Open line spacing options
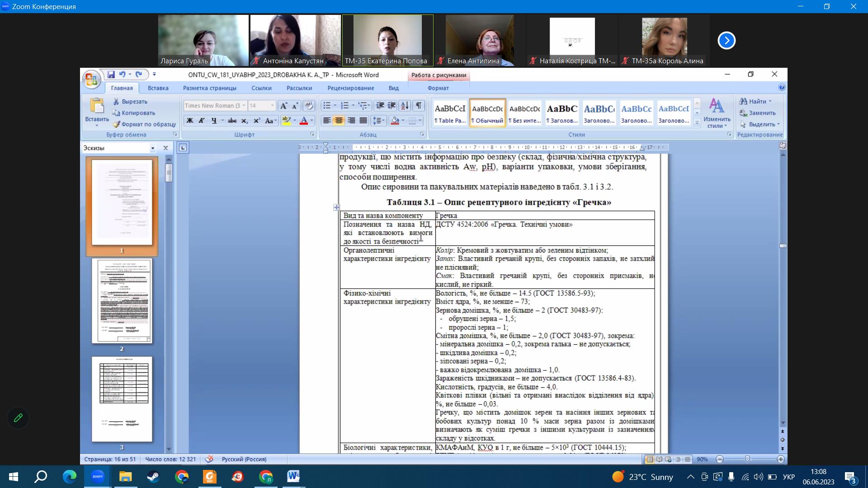 click(x=378, y=121)
